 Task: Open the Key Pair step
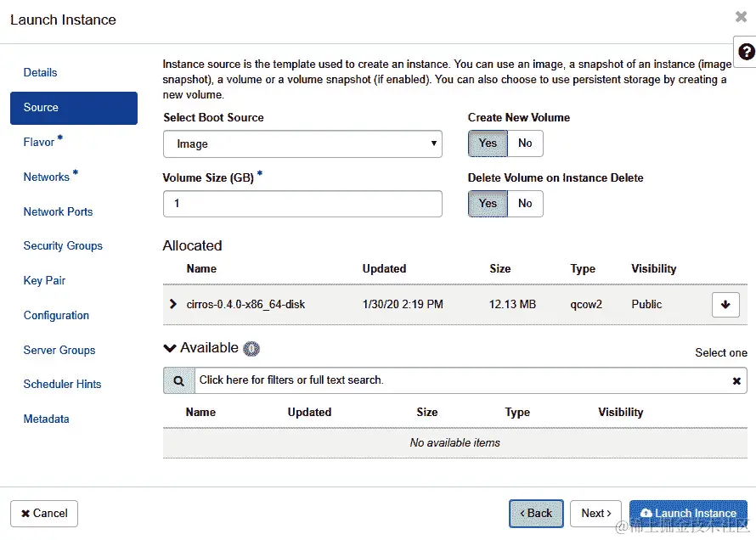click(x=44, y=280)
